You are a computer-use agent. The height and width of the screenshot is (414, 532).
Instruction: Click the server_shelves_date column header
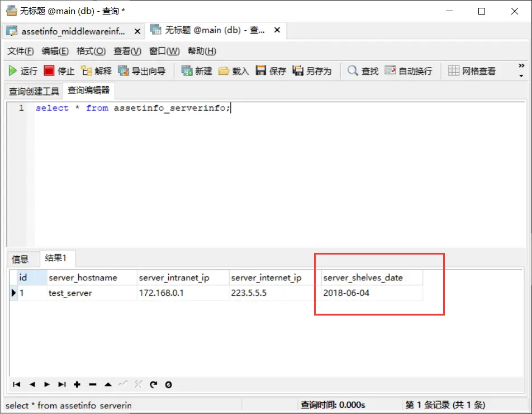coord(372,277)
